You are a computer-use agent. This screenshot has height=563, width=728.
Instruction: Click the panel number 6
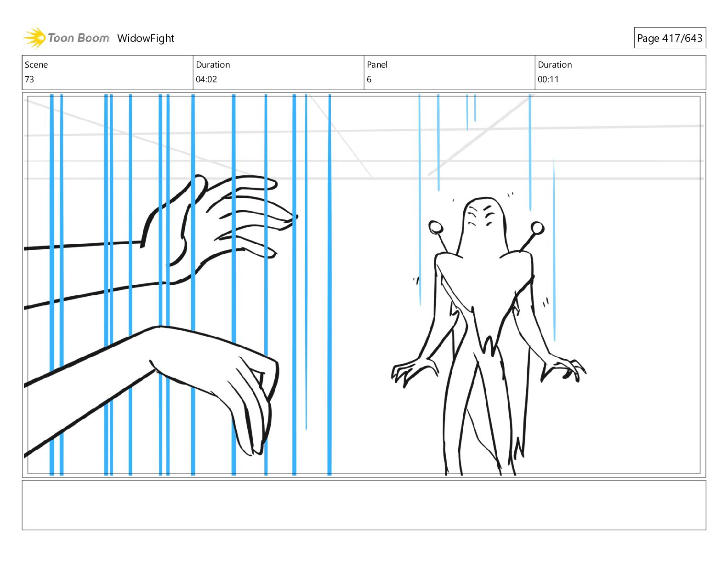tap(369, 79)
